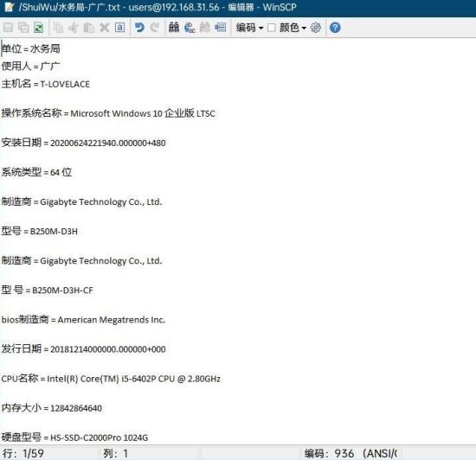Click the status bar line indicator 行: 1/59
Screen dimensions: 476x460
(23, 454)
